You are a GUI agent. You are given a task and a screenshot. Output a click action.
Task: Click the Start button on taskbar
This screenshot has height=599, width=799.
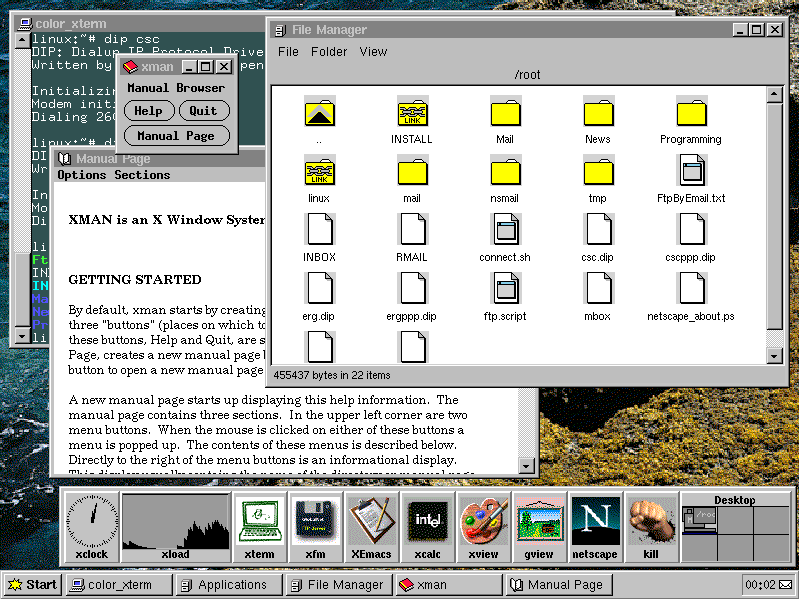coord(32,585)
